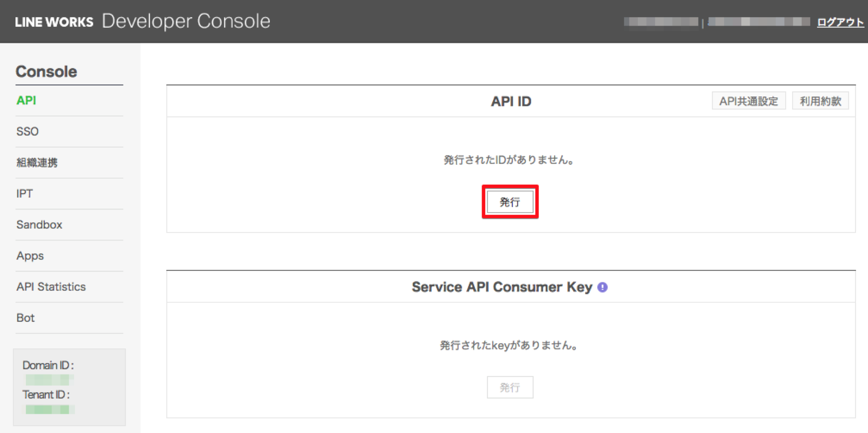Issue a new API ID with 発行 button
Viewport: 868px width, 433px height.
510,202
